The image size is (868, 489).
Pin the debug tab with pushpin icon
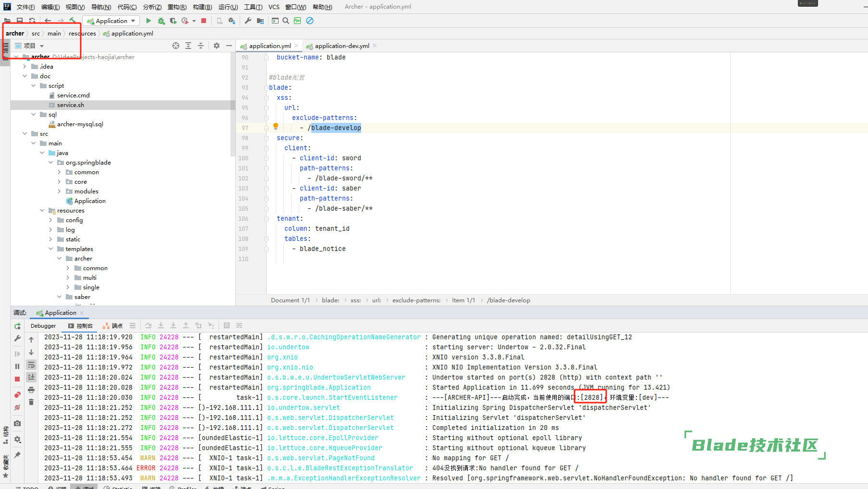pyautogui.click(x=17, y=455)
